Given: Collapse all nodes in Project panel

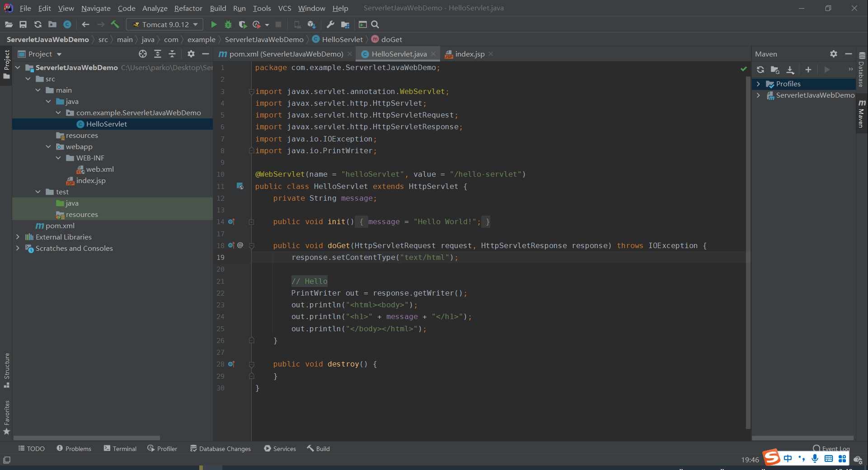Looking at the screenshot, I should click(172, 54).
